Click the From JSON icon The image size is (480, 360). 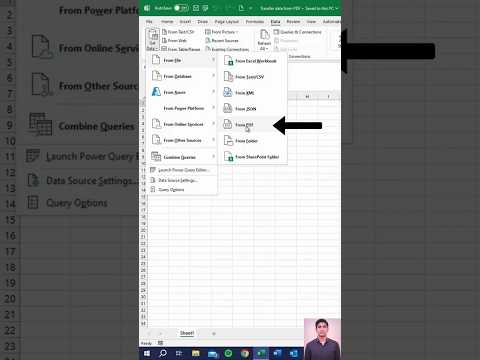[x=228, y=108]
